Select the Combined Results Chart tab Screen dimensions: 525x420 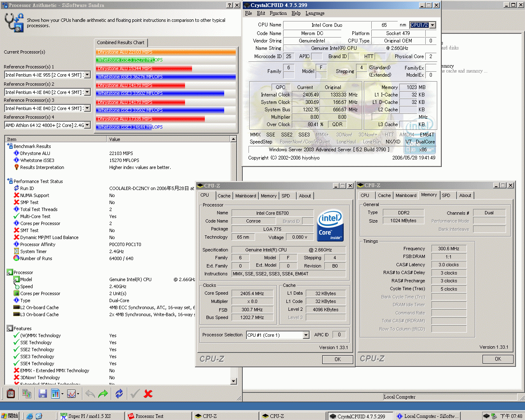[x=121, y=42]
